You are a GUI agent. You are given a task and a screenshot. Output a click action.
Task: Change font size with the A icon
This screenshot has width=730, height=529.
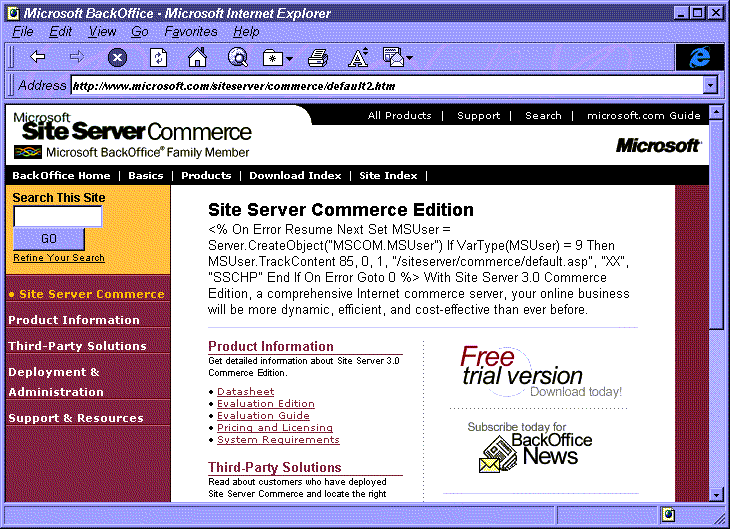click(358, 58)
